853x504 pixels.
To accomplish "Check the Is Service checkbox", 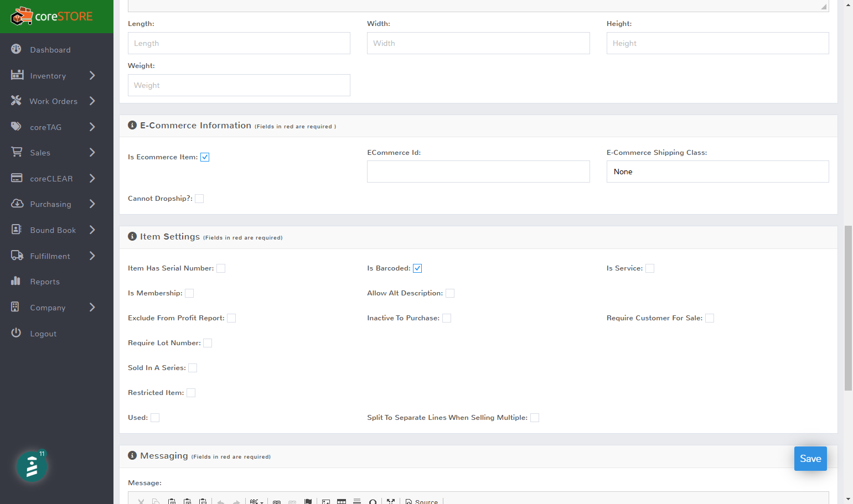I will [650, 268].
